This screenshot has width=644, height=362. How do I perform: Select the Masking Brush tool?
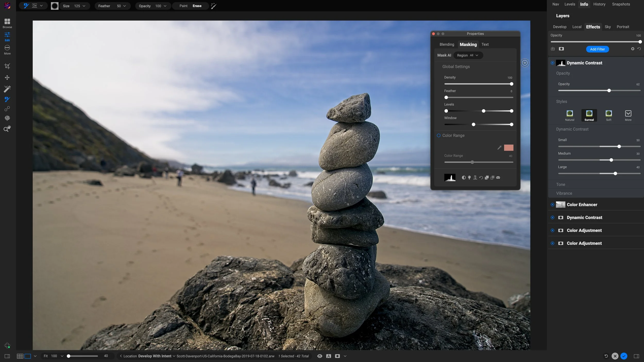pos(7,99)
